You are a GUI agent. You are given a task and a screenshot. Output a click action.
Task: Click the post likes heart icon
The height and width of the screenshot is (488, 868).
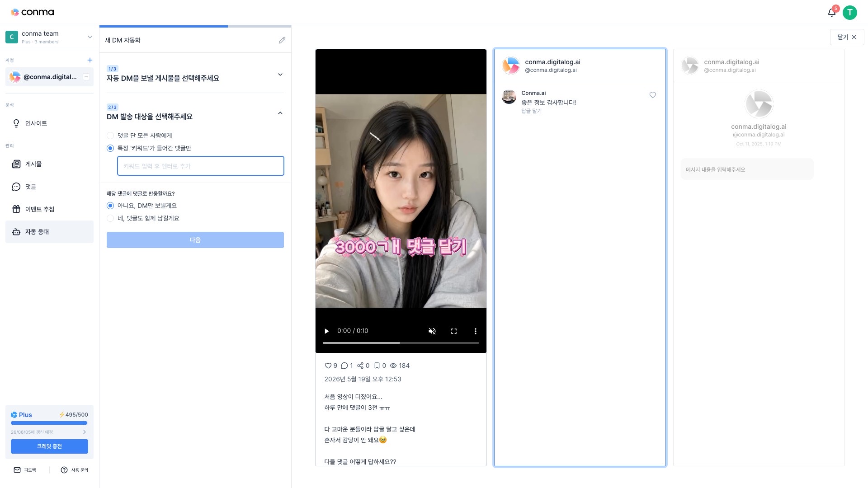(x=328, y=366)
